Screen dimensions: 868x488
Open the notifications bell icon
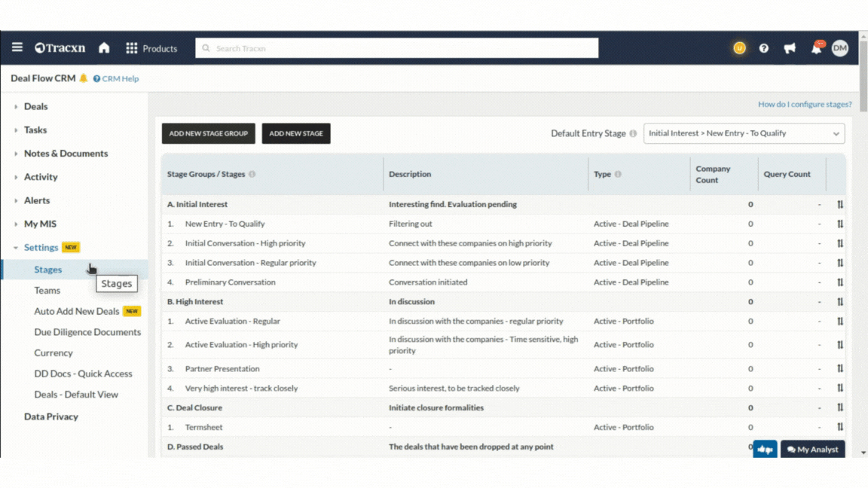[816, 48]
